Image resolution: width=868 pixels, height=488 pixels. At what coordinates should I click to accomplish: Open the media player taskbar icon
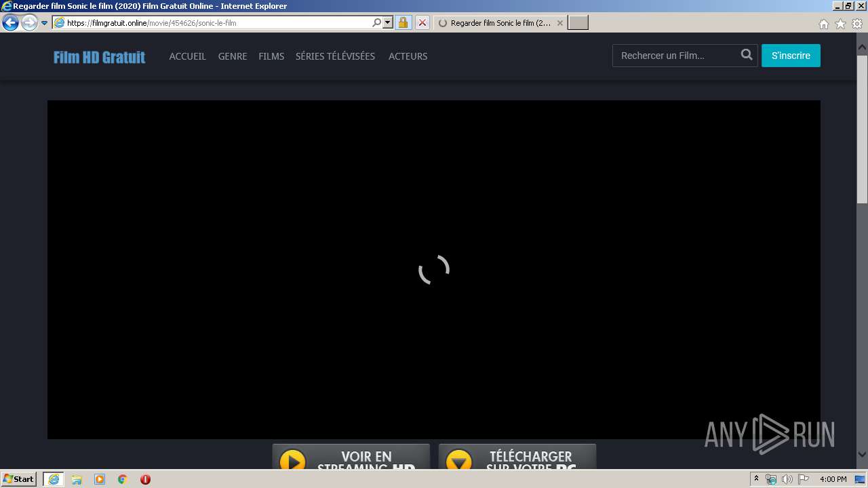(100, 479)
